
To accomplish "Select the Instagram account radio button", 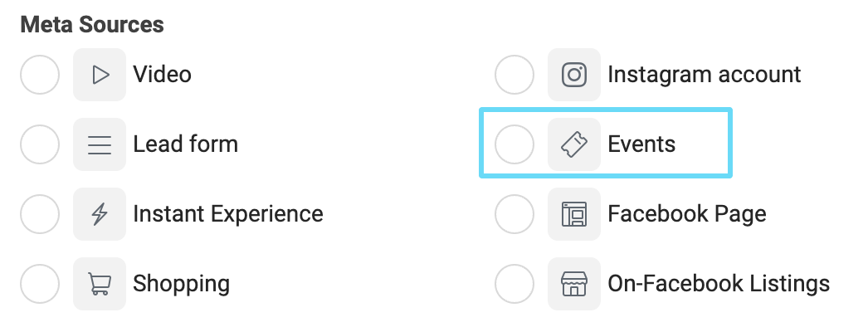I will click(514, 75).
